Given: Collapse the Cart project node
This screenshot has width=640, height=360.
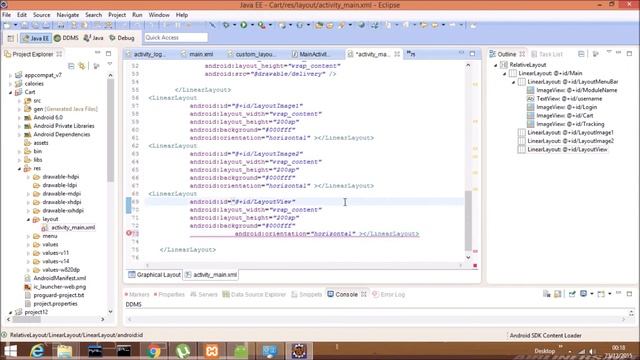Looking at the screenshot, I should click(x=10, y=92).
